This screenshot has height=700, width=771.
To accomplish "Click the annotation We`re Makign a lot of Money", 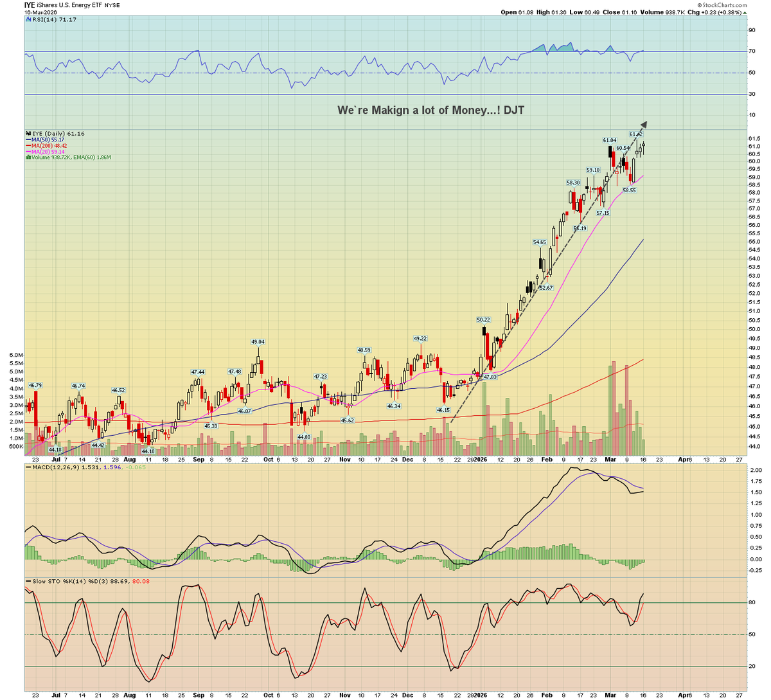I will point(430,111).
